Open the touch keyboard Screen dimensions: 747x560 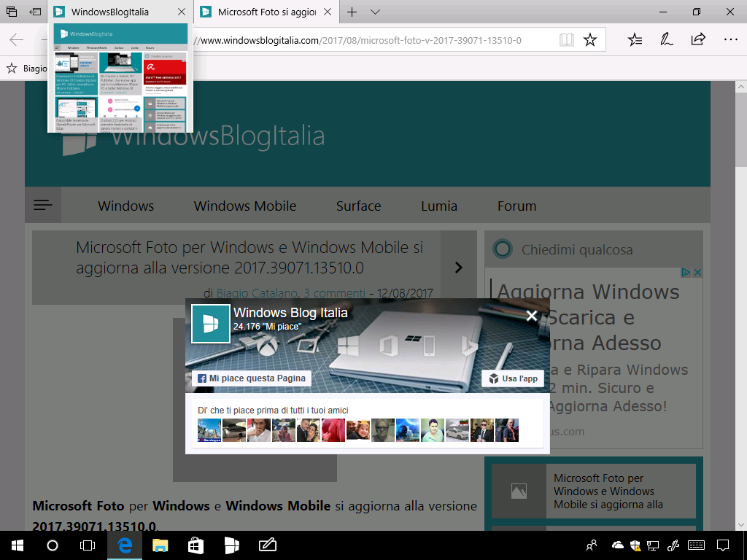point(697,545)
